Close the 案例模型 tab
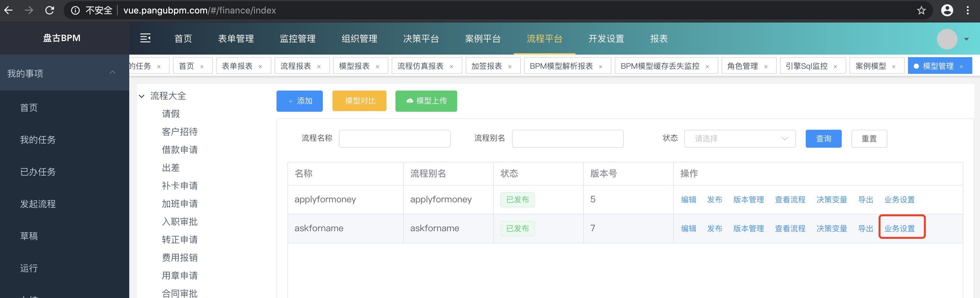The width and height of the screenshot is (980, 298). click(x=894, y=67)
